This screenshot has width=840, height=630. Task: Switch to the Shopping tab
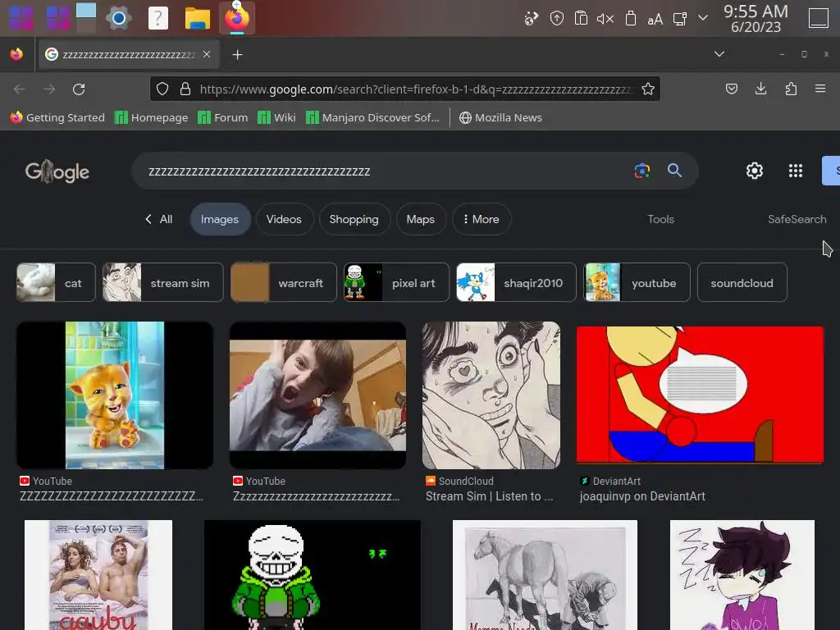(x=354, y=219)
